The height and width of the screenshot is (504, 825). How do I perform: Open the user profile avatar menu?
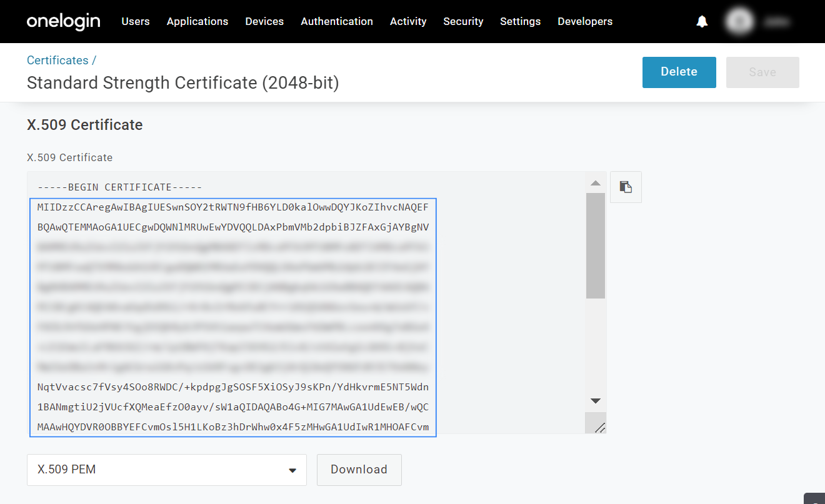click(x=740, y=22)
